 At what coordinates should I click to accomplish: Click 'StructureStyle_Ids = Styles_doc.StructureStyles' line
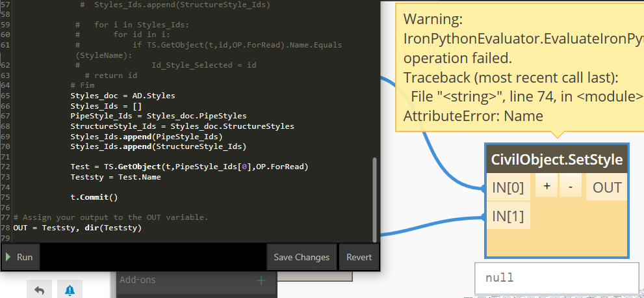[182, 126]
